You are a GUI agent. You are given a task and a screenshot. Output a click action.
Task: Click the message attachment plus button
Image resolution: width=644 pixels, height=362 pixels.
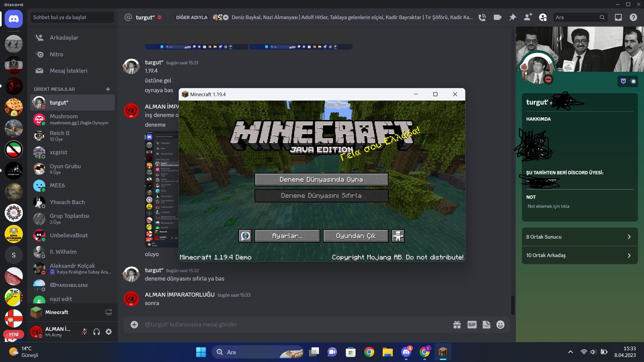134,324
